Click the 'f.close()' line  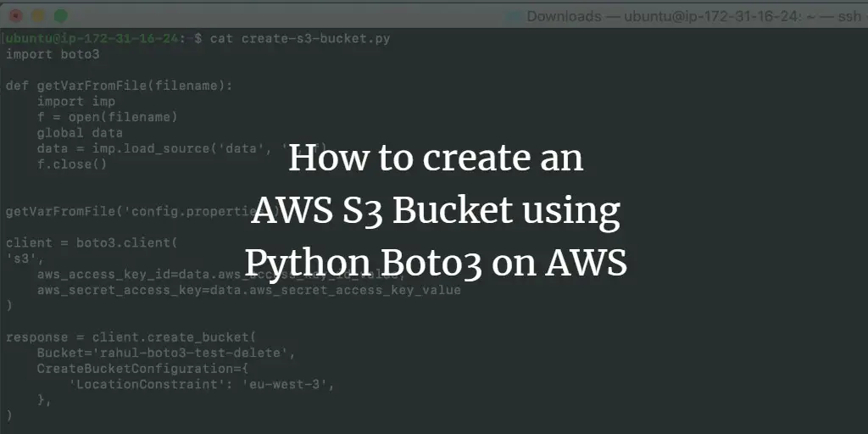(x=72, y=164)
